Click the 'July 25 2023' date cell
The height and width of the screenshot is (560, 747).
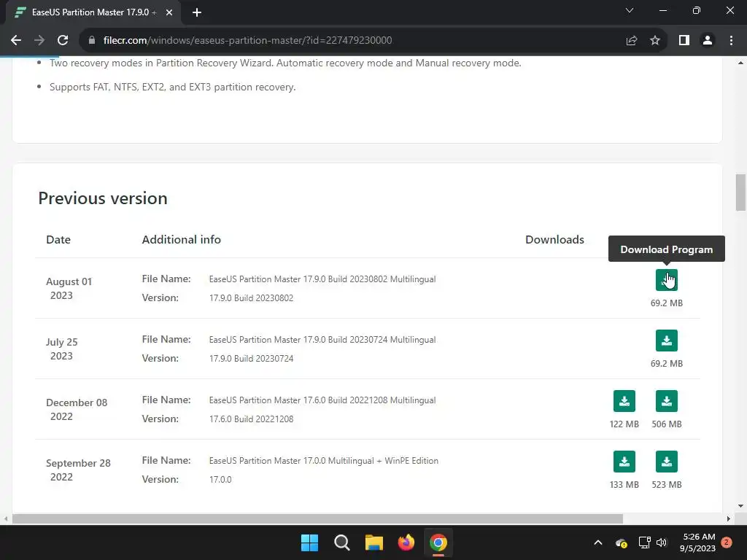tap(61, 349)
